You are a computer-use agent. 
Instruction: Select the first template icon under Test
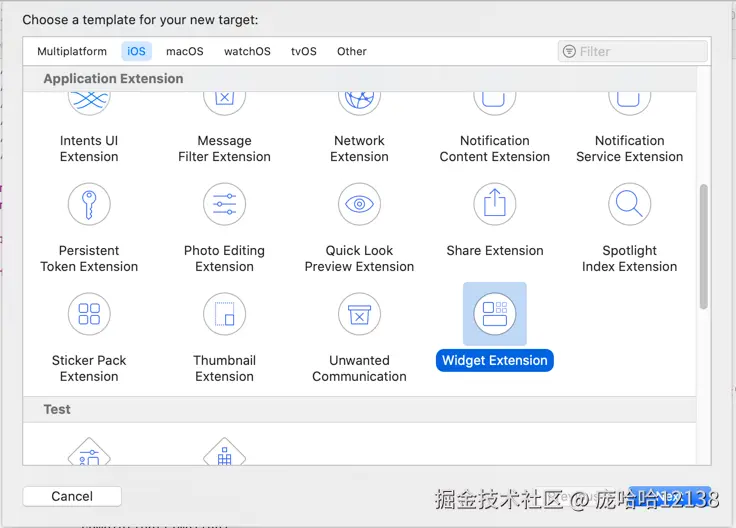(89, 451)
